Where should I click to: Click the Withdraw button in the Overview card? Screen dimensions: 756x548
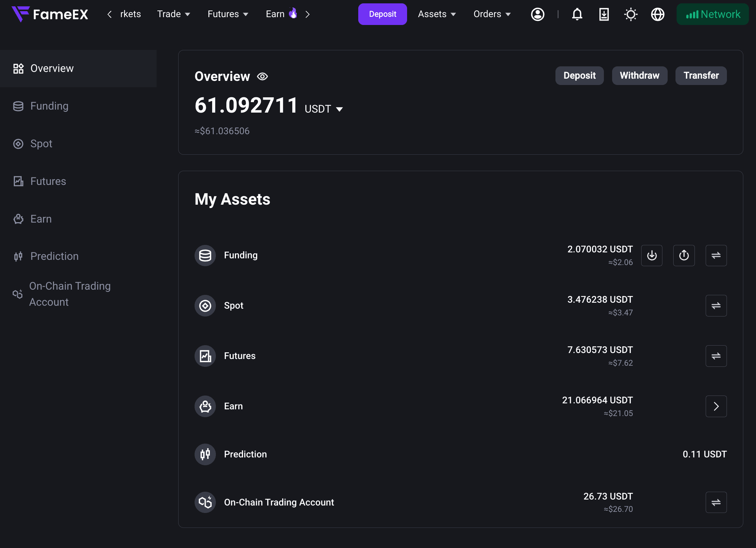pos(640,76)
